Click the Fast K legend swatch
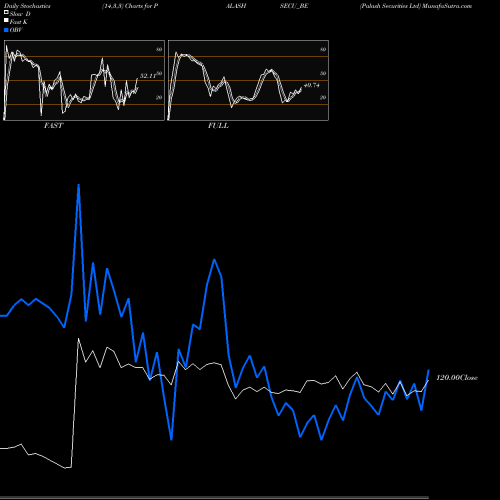The height and width of the screenshot is (500, 500). 6,21
